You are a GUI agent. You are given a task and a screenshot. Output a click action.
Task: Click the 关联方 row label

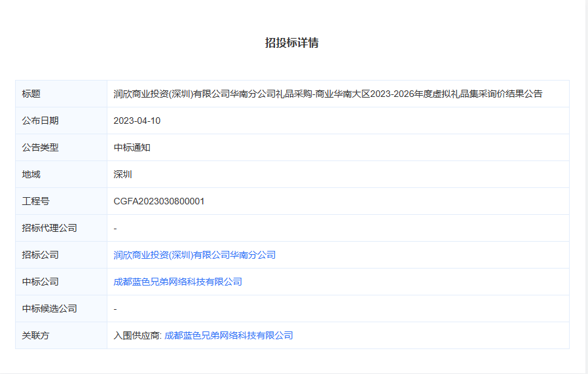(35, 335)
